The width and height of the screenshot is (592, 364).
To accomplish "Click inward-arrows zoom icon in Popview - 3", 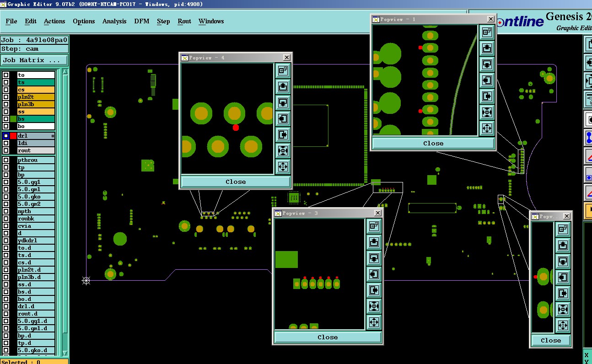I will (x=374, y=306).
